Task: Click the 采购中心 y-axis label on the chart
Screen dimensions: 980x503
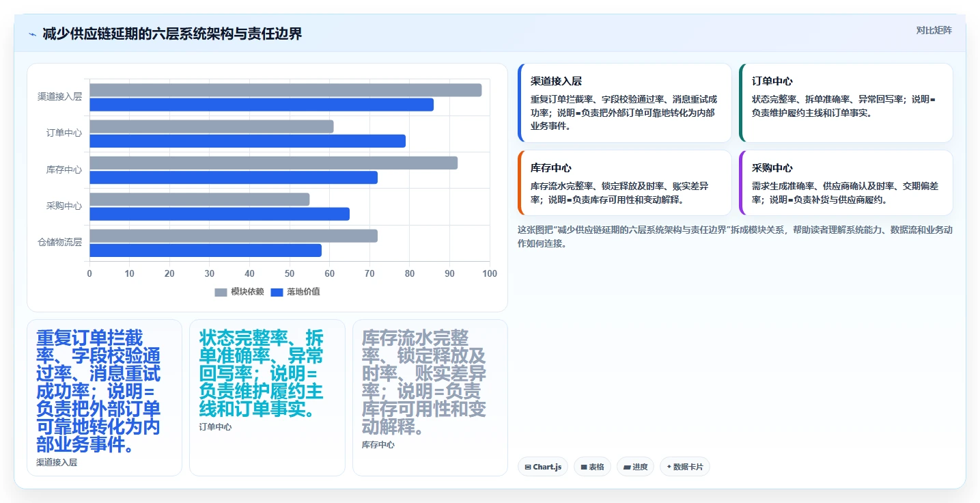Action: [64, 206]
